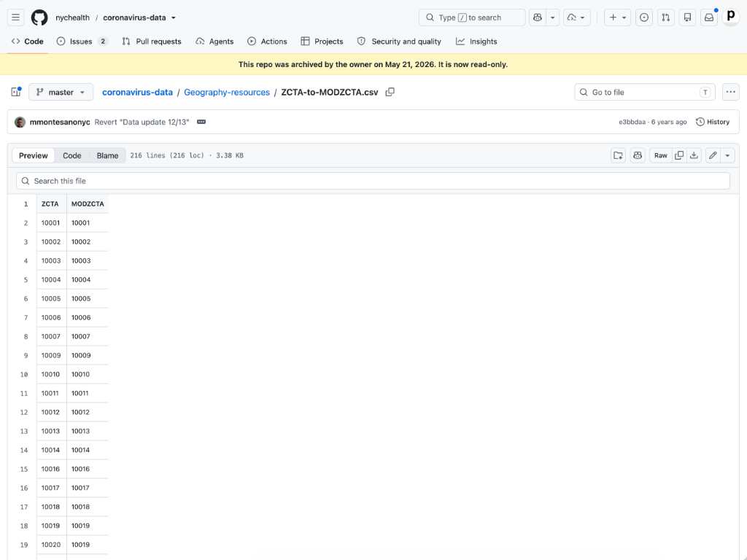The height and width of the screenshot is (560, 747).
Task: Select the Code view toggle
Action: [x=72, y=155]
